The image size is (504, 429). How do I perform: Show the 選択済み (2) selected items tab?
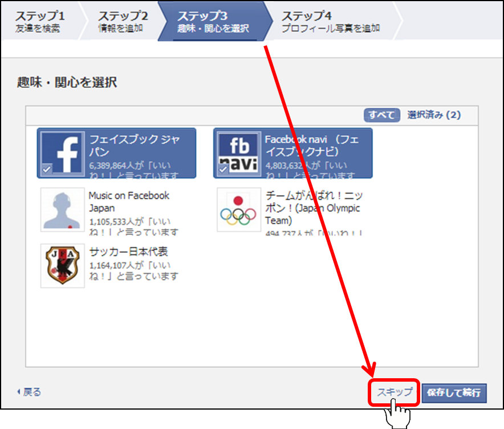[x=433, y=115]
